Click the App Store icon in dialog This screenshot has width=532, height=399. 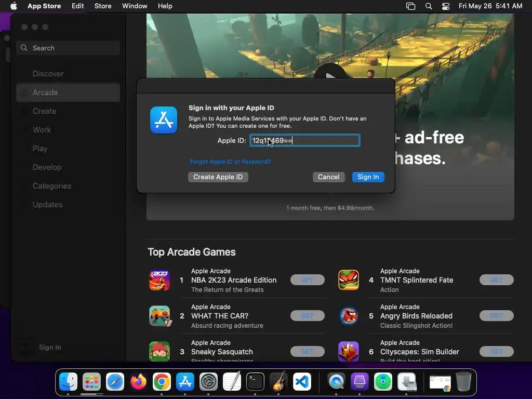[x=164, y=120]
